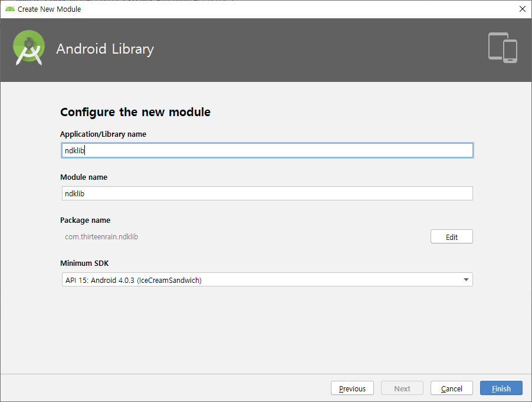Click the Application/Library name label
This screenshot has width=532, height=402.
103,134
